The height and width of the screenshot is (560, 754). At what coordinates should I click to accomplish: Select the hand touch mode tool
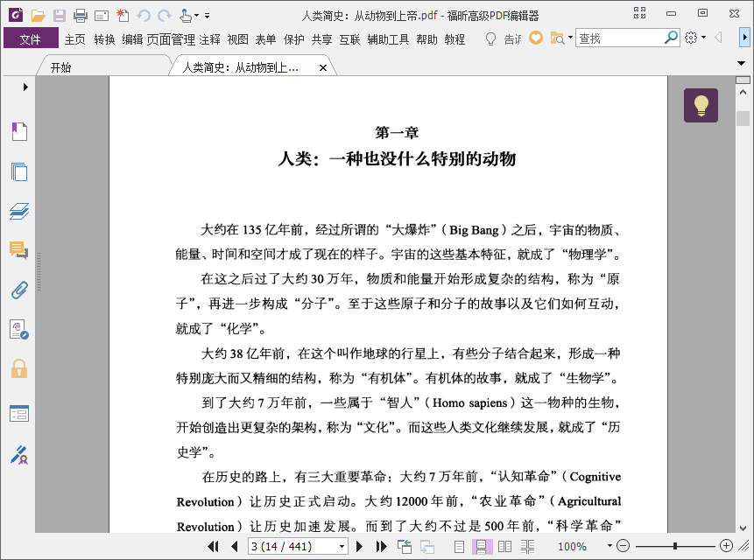pos(186,16)
